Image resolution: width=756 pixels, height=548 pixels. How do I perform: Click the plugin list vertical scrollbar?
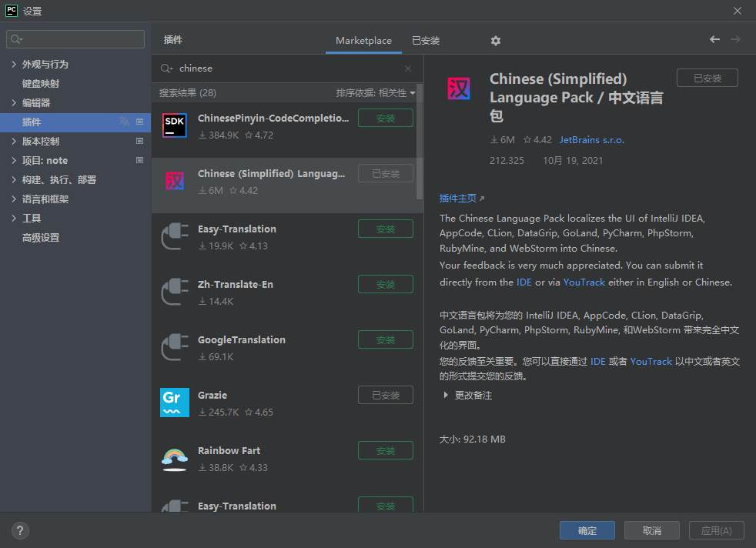[419, 142]
